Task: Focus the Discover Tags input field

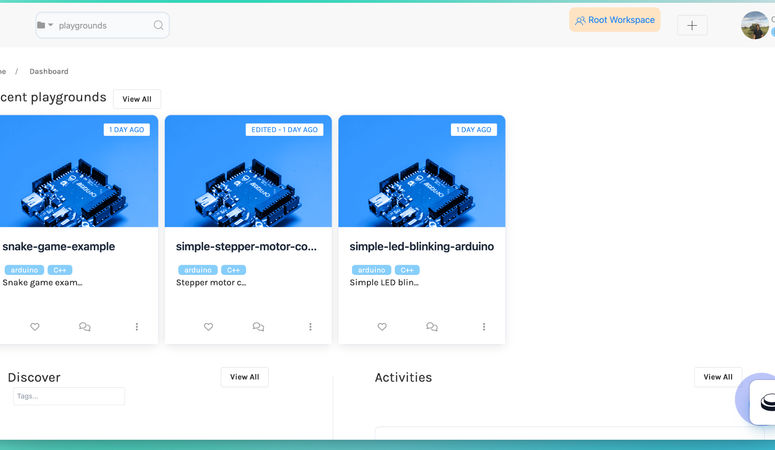Action: [x=69, y=396]
